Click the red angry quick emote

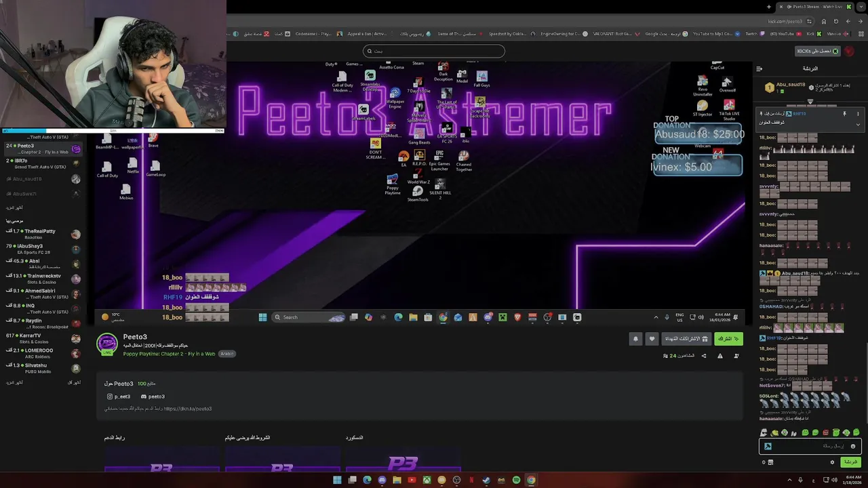(x=826, y=432)
